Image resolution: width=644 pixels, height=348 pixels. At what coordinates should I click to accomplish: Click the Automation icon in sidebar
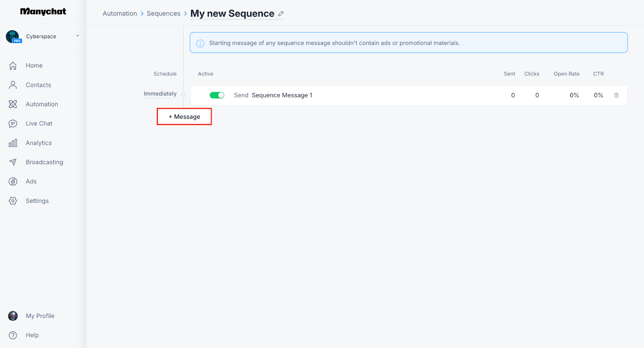tap(13, 104)
